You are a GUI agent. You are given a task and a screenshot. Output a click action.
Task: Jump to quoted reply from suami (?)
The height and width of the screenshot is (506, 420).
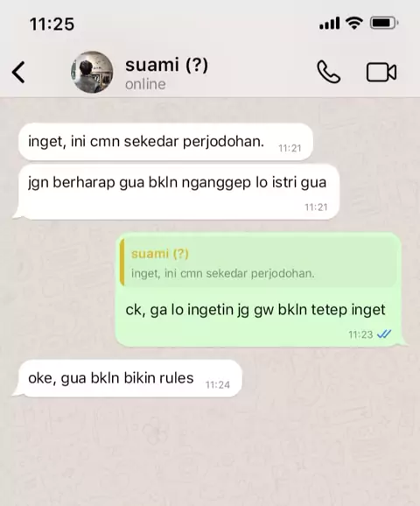[x=258, y=264]
